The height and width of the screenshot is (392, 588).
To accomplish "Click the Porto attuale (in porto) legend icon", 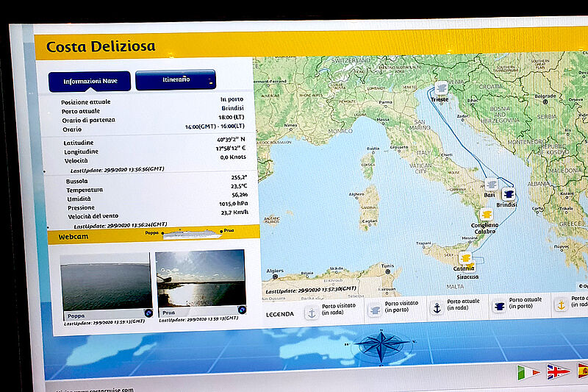I will click(499, 306).
